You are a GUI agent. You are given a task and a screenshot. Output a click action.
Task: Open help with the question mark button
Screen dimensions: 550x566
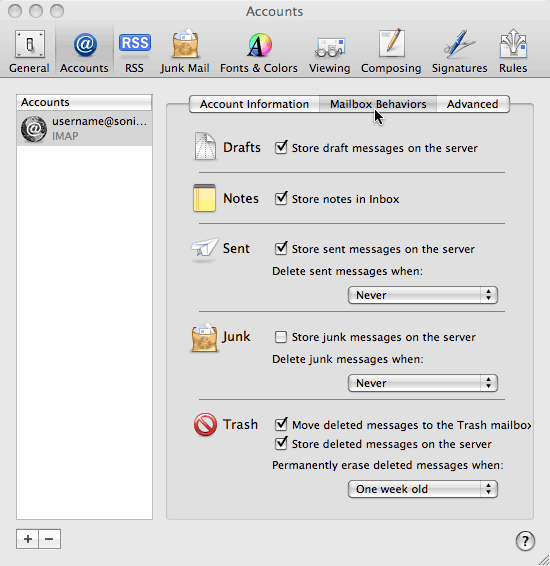pos(525,541)
